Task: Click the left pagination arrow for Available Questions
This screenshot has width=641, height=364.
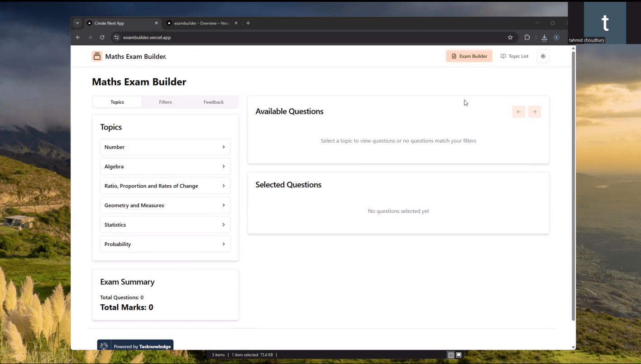Action: 518,111
